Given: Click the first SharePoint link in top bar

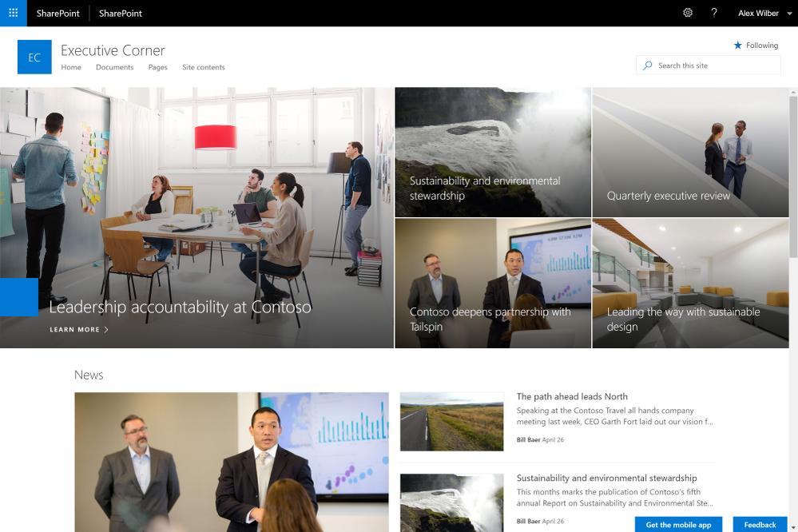Looking at the screenshot, I should tap(58, 14).
